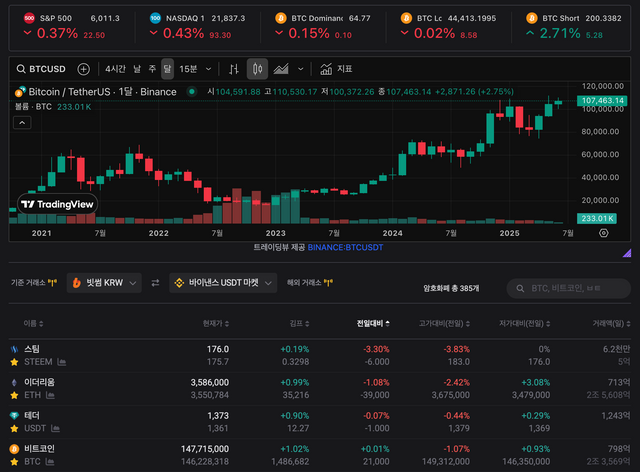Focus the coin search field
The width and height of the screenshot is (640, 472).
point(569,288)
